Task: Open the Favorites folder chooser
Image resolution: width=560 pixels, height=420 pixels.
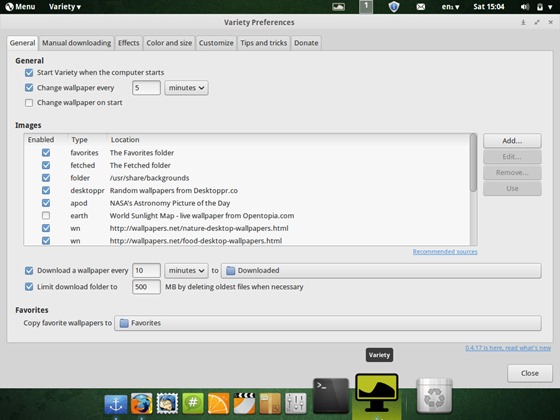Action: 328,323
